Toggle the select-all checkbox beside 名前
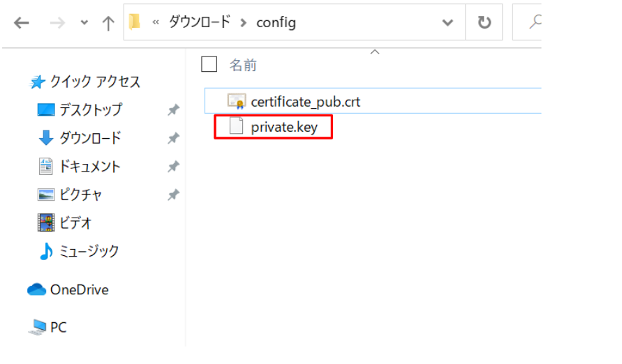Viewport: 622px width, 364px height. [209, 64]
